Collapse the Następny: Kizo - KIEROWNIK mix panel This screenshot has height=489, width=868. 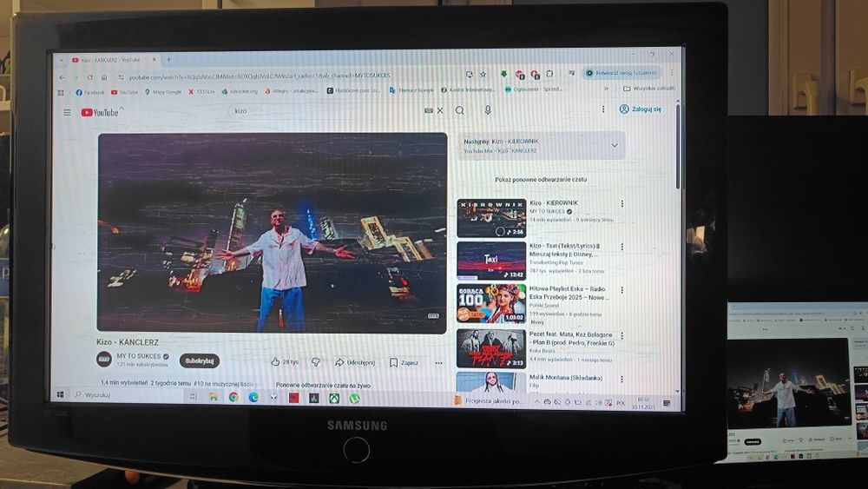point(615,145)
